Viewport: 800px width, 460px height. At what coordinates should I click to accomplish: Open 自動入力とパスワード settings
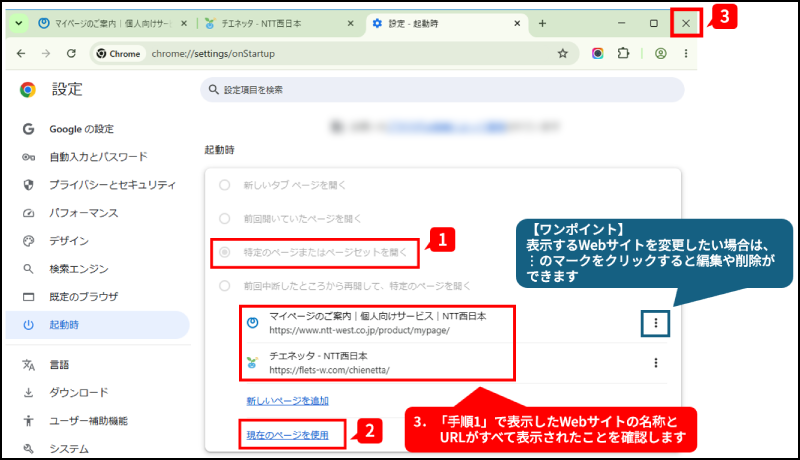coord(97,157)
